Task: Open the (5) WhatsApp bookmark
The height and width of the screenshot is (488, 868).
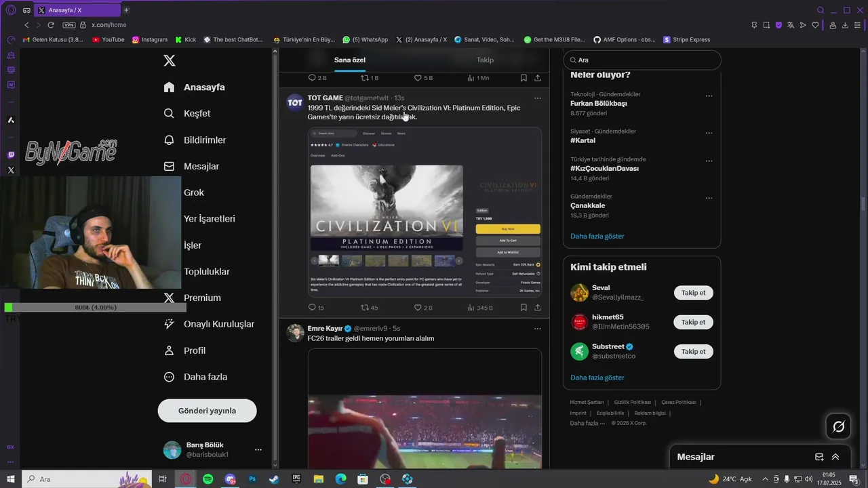Action: tap(366, 39)
